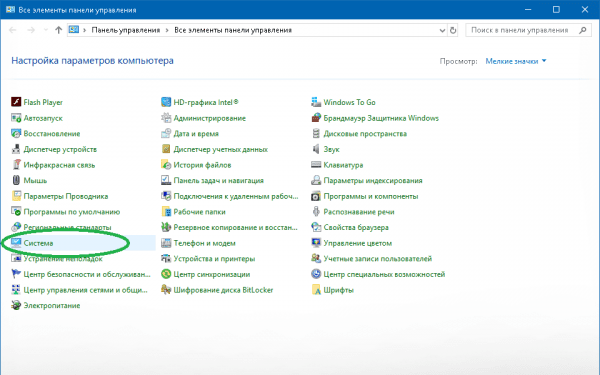Click the control panel icon in address bar

coord(74,30)
